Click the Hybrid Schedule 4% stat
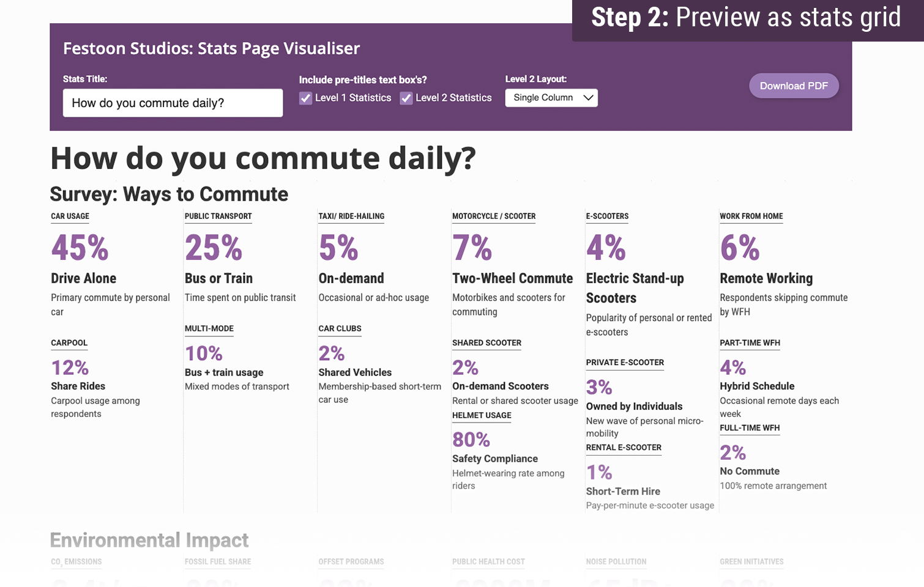 732,367
